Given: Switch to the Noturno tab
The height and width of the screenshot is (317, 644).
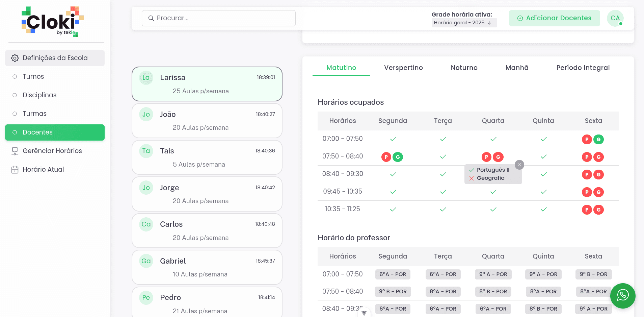Looking at the screenshot, I should pos(464,68).
